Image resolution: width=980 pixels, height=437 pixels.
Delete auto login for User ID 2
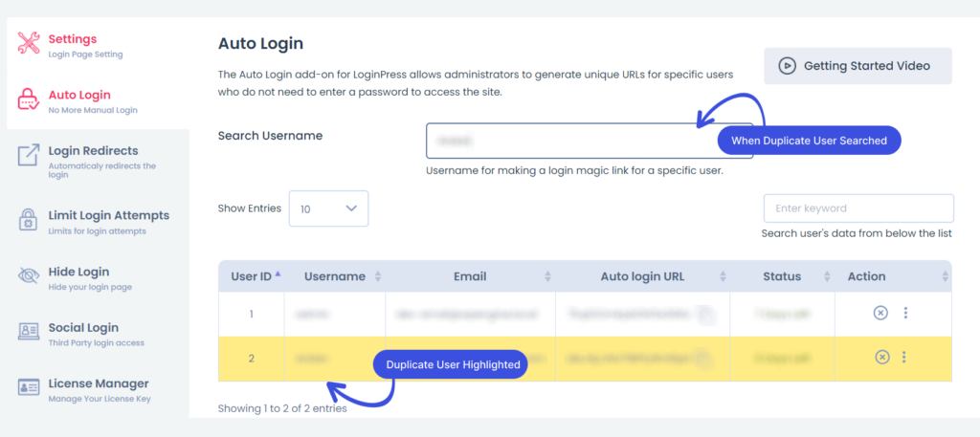coord(881,358)
